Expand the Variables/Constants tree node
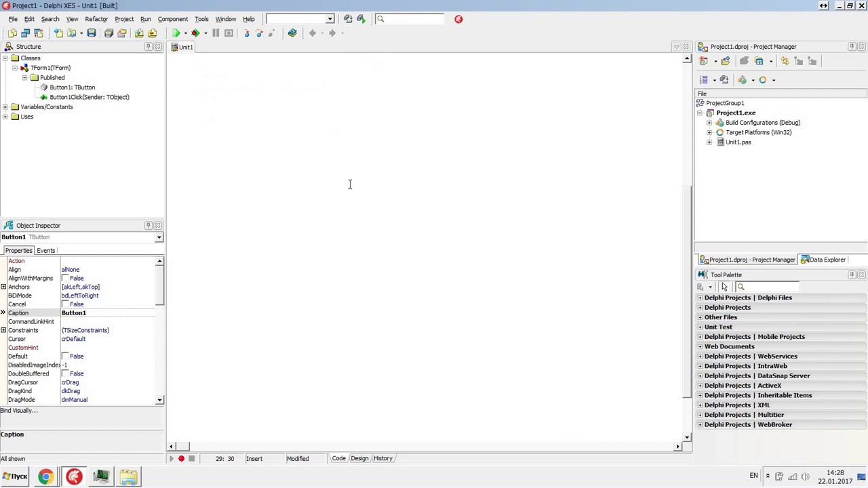The width and height of the screenshot is (868, 488). click(x=5, y=107)
